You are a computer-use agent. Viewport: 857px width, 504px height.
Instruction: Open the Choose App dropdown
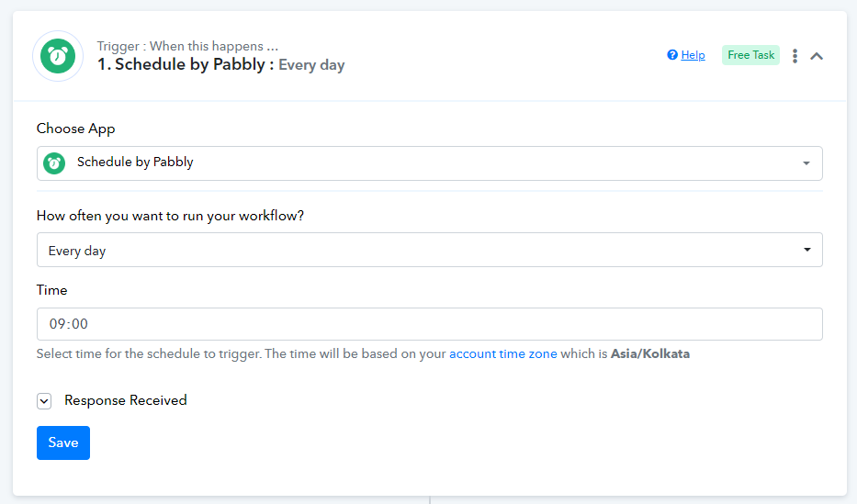(430, 163)
